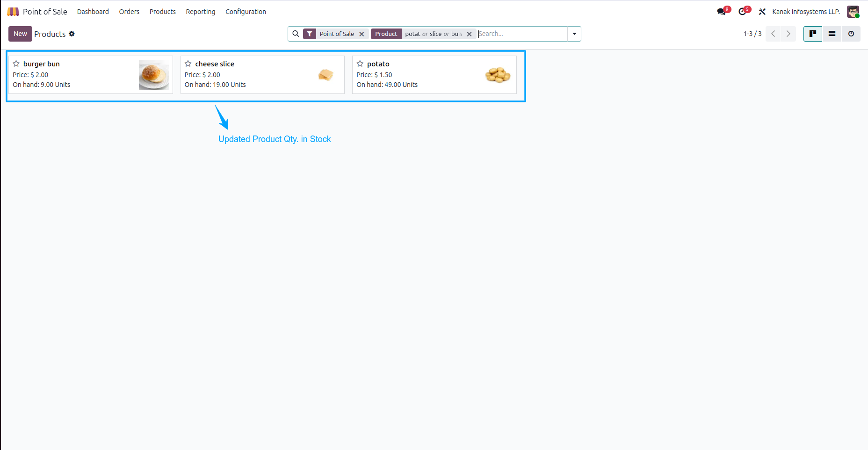Image resolution: width=868 pixels, height=450 pixels.
Task: Select the kanban view button
Action: (813, 34)
